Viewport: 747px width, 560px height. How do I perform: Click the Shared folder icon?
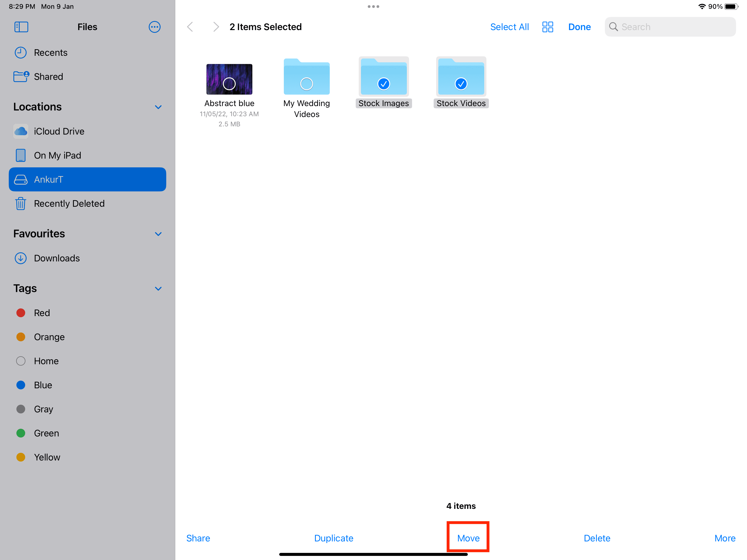[x=21, y=77]
